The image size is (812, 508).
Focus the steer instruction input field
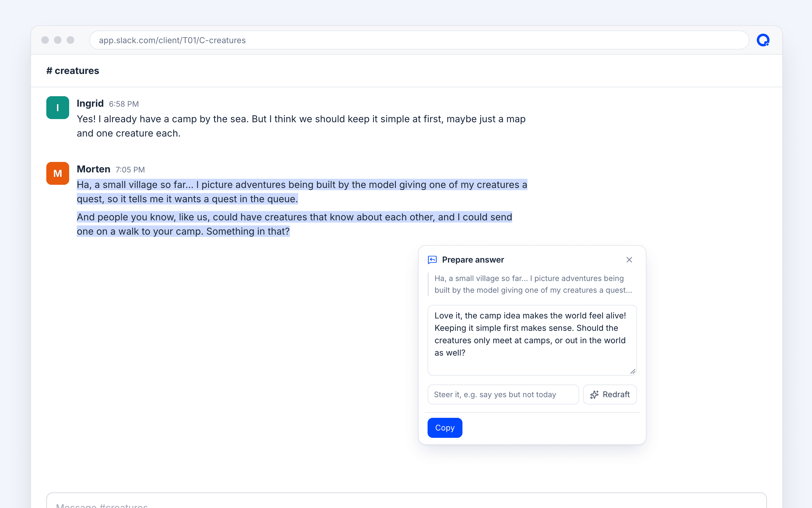(x=503, y=394)
